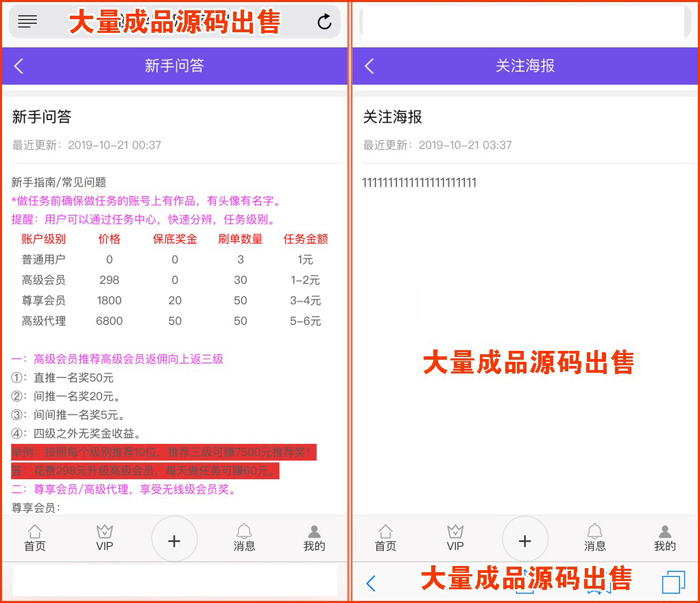The width and height of the screenshot is (700, 603).
Task: Go back from the 新手问答 page header
Action: [19, 66]
